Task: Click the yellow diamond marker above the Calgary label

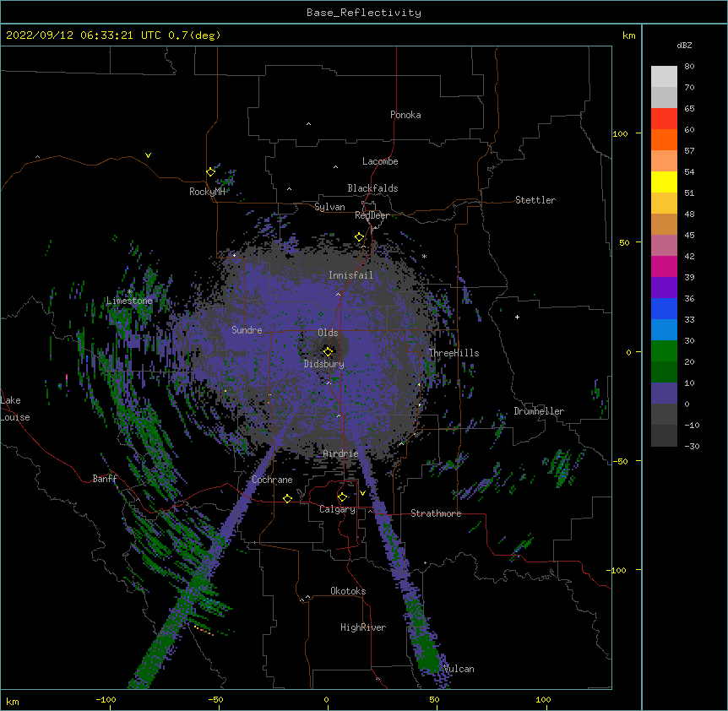Action: tap(342, 497)
